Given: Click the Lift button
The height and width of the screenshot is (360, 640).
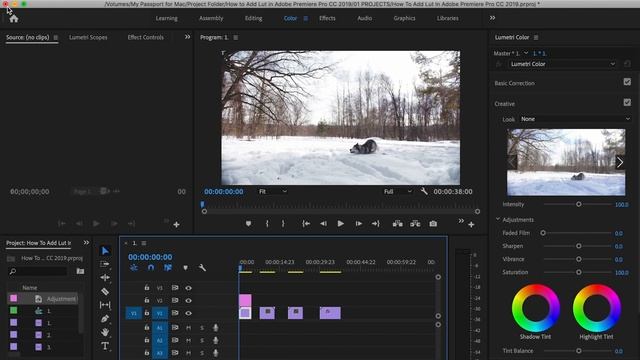Looking at the screenshot, I should [x=398, y=224].
